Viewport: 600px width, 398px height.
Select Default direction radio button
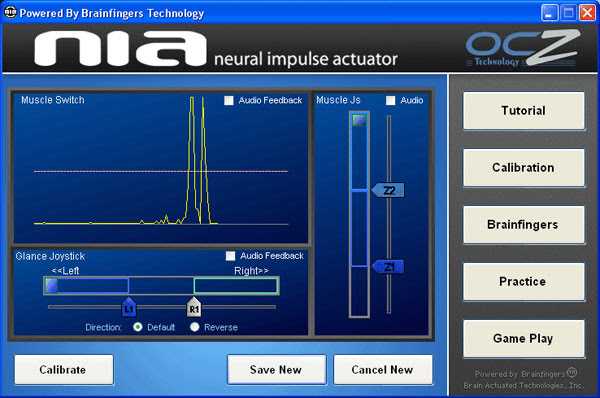click(138, 327)
